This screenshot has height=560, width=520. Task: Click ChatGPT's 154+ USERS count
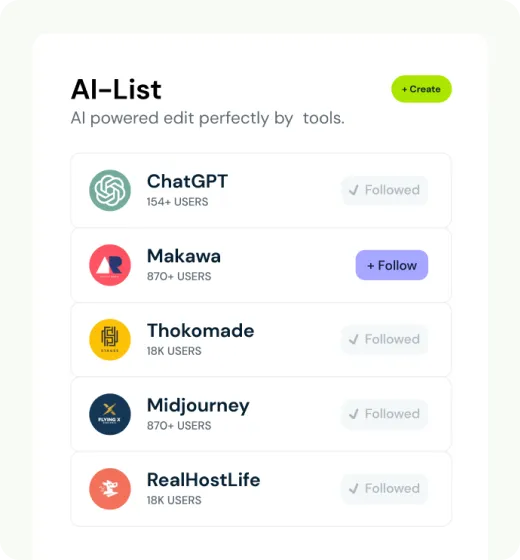(x=178, y=202)
